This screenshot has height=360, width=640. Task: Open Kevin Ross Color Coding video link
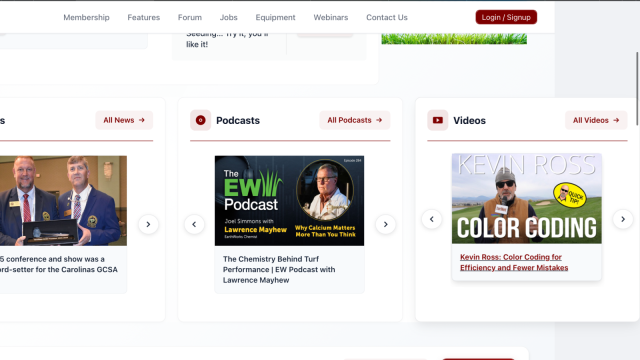click(514, 262)
